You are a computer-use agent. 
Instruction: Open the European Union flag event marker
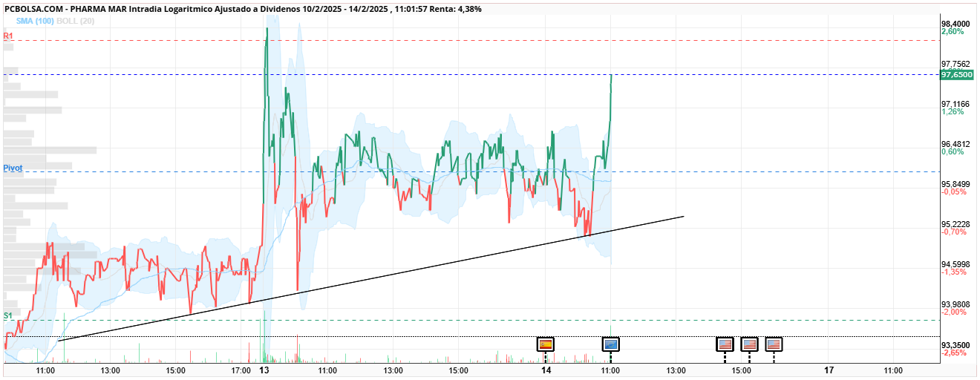point(611,344)
